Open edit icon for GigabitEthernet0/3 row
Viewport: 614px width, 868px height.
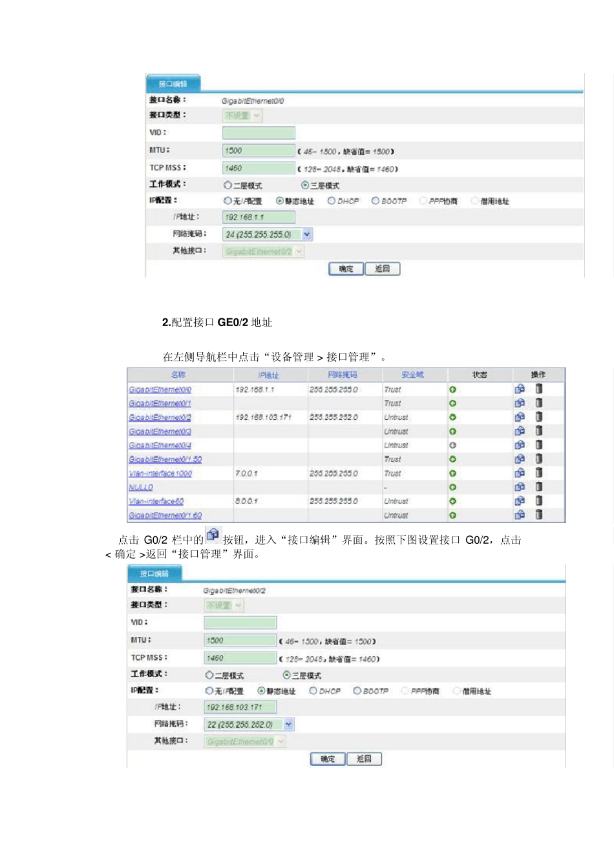point(519,431)
